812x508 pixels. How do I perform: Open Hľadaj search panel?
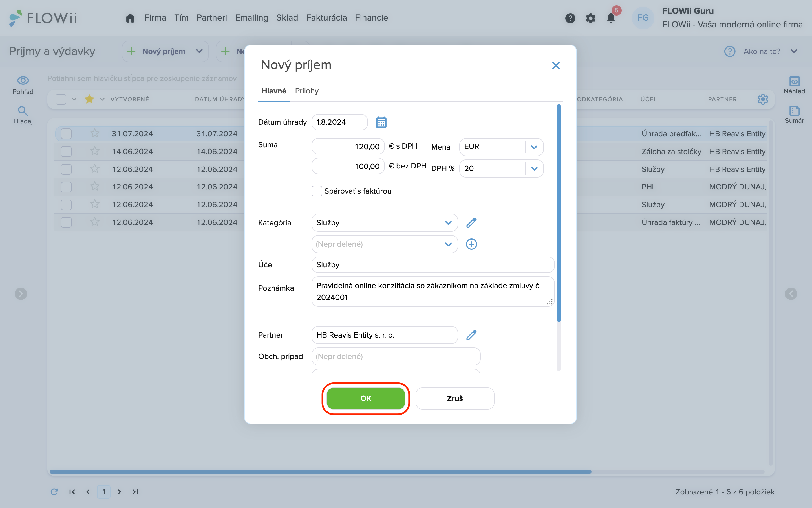coord(23,115)
